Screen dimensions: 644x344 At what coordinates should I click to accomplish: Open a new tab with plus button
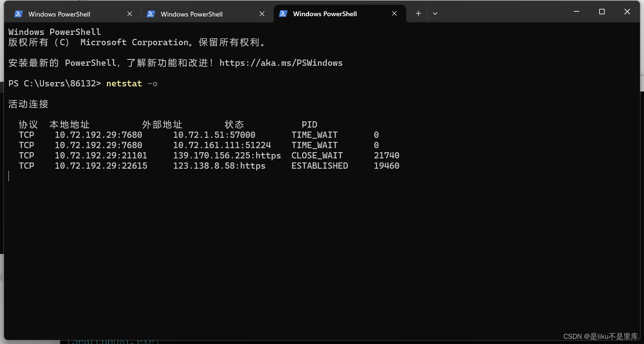coord(418,14)
